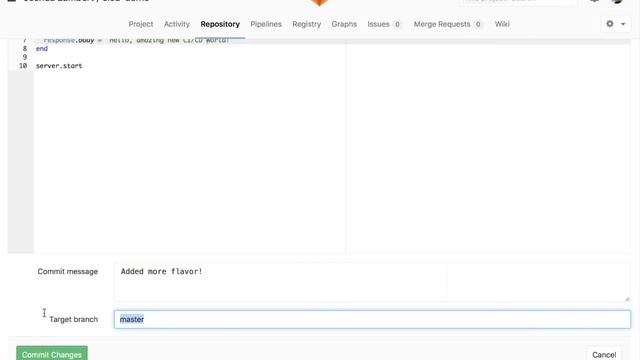The height and width of the screenshot is (360, 640).
Task: Open the Wiki tab
Action: pos(502,24)
